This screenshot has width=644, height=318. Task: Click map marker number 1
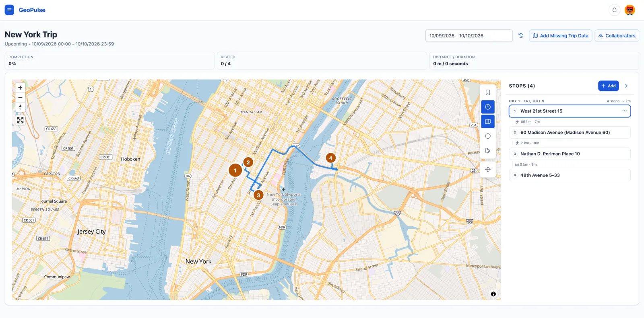(235, 170)
